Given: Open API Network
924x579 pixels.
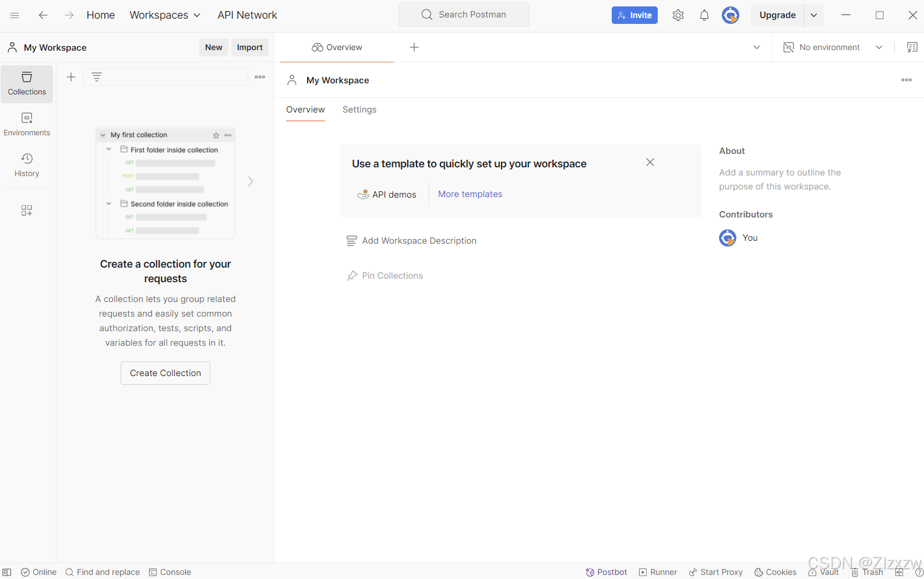Looking at the screenshot, I should (x=247, y=15).
